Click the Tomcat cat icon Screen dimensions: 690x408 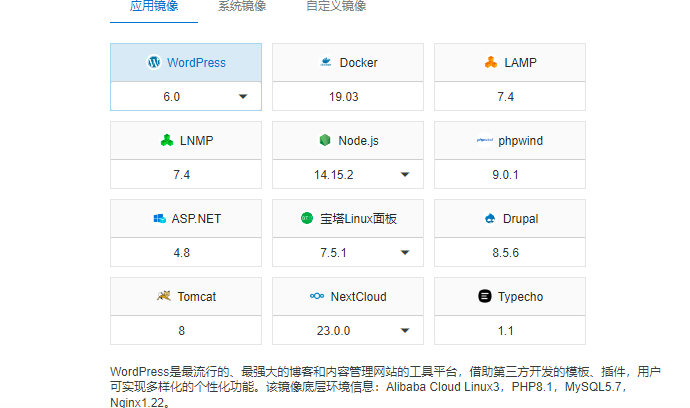click(164, 296)
